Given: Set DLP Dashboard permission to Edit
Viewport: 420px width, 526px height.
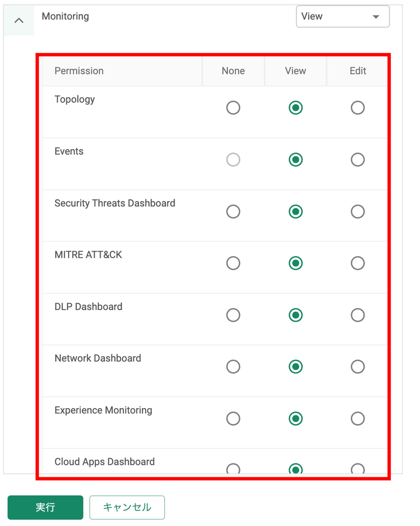Looking at the screenshot, I should point(357,315).
